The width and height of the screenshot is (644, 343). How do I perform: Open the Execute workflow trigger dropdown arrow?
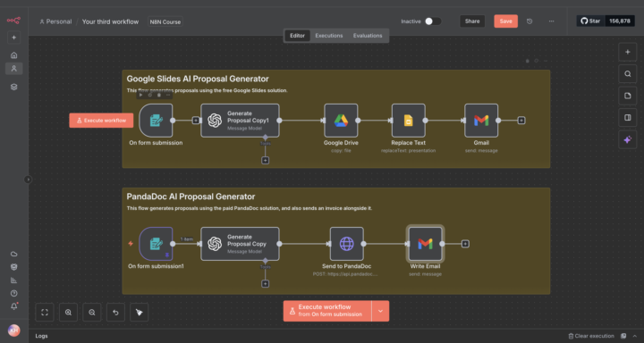(380, 311)
